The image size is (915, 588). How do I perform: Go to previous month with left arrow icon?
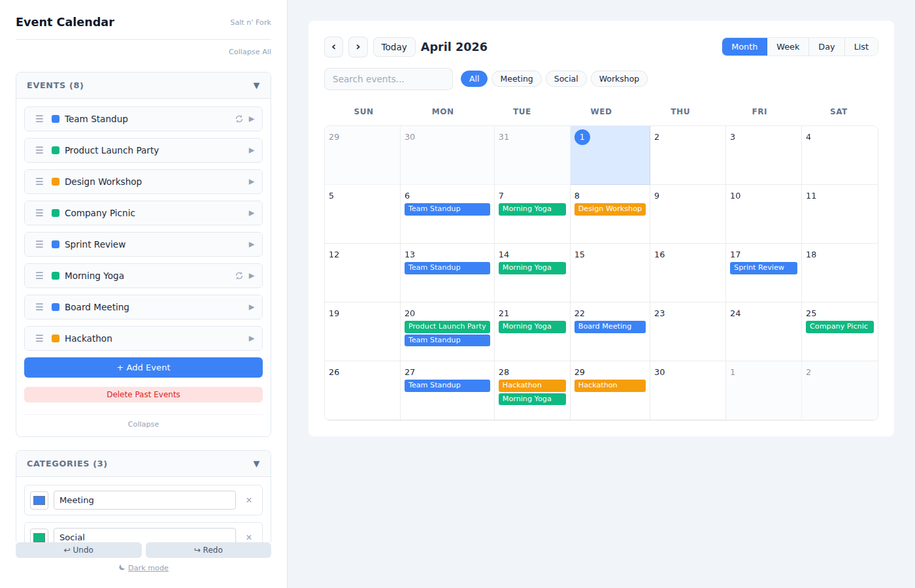[333, 46]
